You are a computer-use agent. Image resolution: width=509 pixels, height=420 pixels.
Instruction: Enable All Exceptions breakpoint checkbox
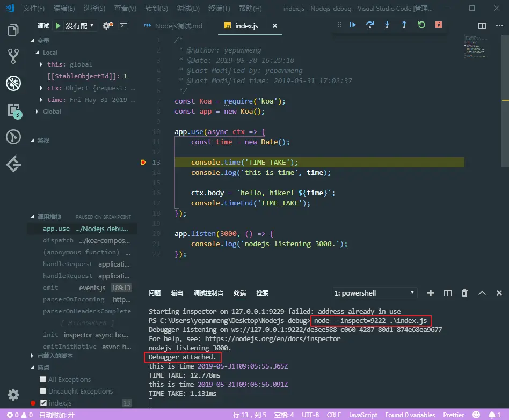click(42, 379)
